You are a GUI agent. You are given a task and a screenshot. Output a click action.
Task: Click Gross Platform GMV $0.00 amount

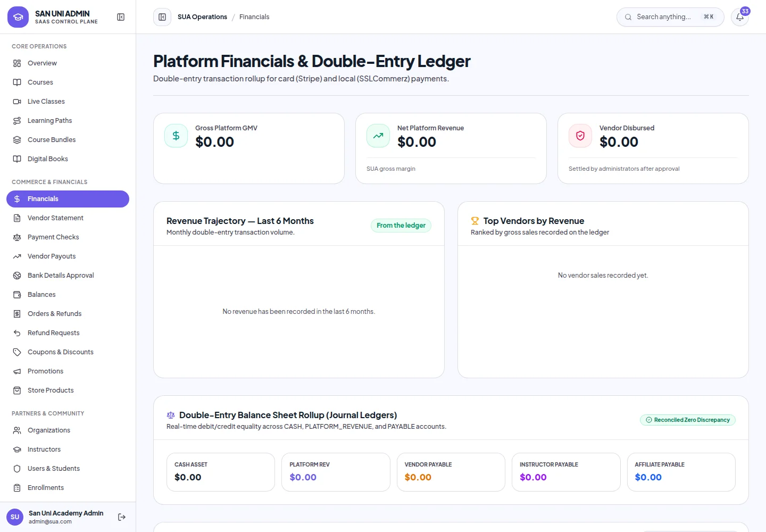[214, 142]
